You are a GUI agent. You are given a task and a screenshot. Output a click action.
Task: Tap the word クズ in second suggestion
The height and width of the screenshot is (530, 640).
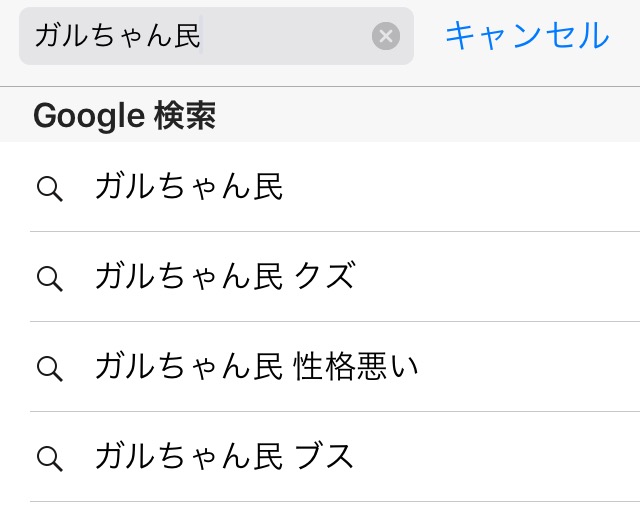tap(324, 276)
